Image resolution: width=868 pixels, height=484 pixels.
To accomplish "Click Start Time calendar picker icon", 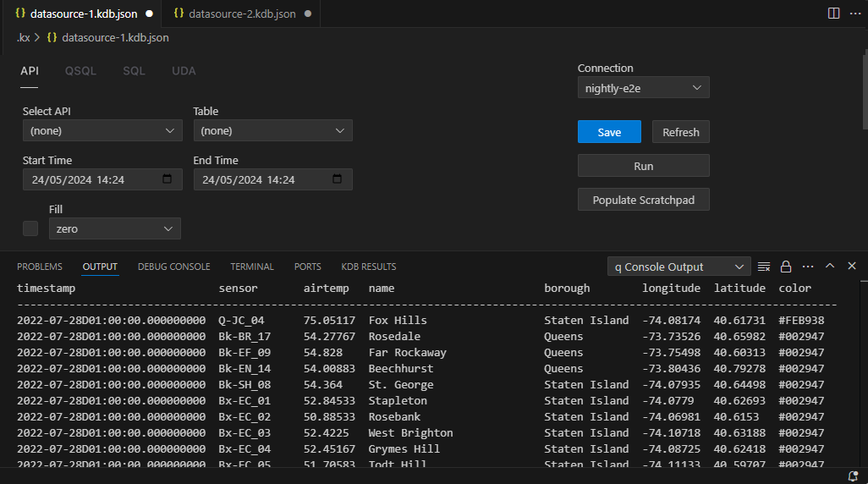I will (x=167, y=179).
